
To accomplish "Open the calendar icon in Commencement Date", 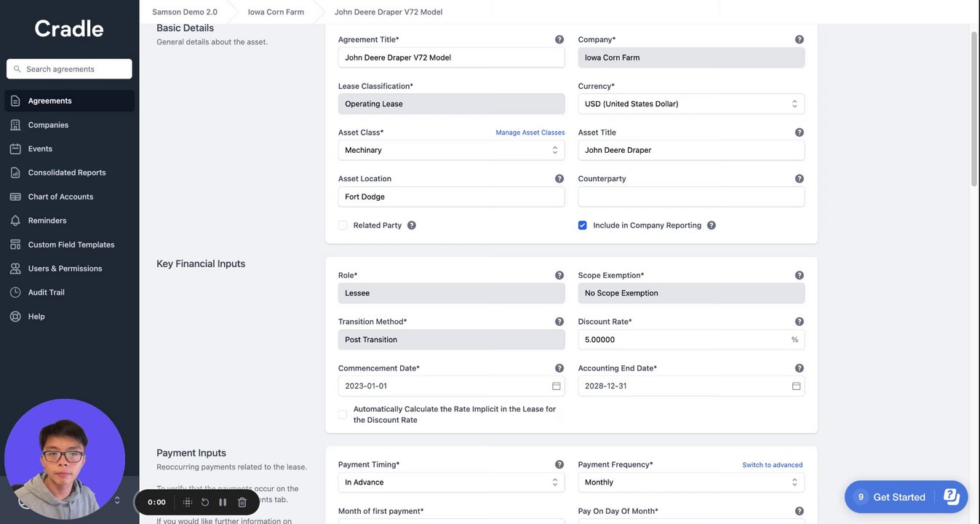I will 557,386.
